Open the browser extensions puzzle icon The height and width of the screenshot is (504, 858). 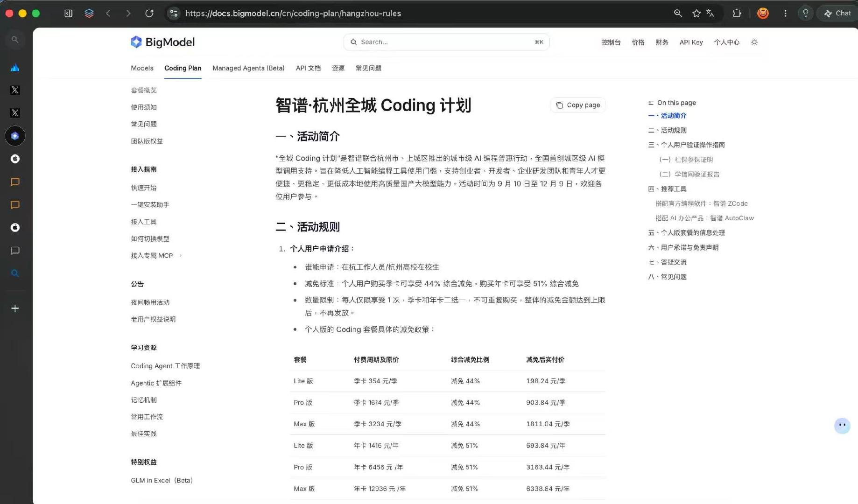coord(737,14)
